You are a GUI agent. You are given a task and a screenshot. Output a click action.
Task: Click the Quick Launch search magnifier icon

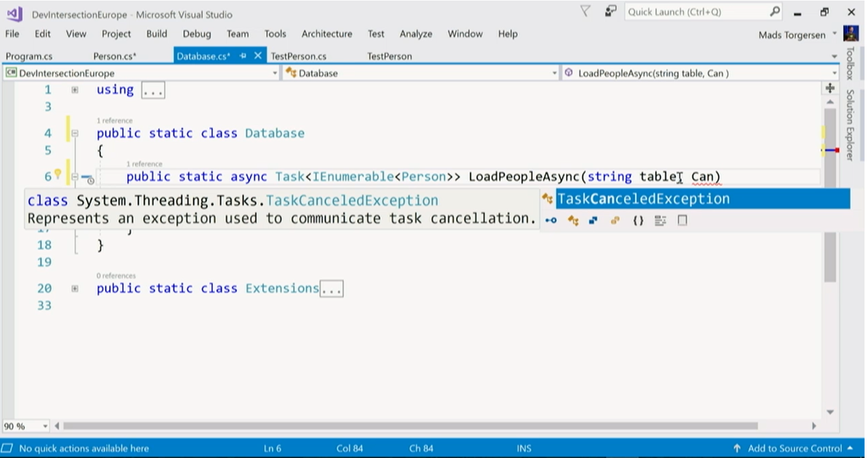pos(775,12)
